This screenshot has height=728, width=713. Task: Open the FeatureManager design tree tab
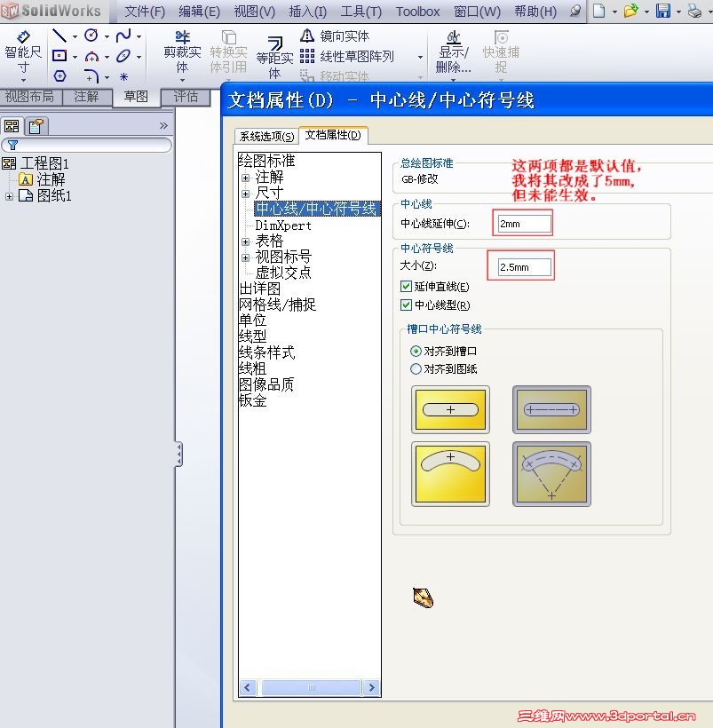[x=12, y=126]
